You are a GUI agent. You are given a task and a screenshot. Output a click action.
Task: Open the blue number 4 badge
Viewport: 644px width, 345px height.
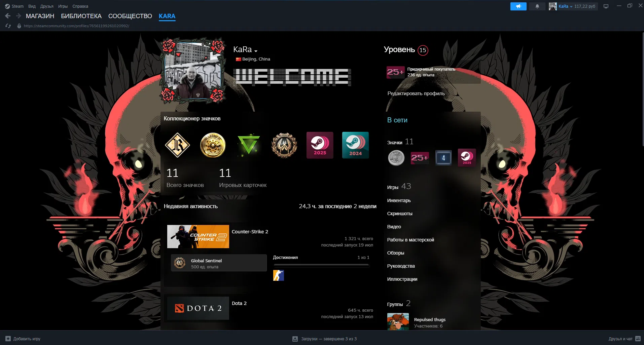(x=443, y=158)
